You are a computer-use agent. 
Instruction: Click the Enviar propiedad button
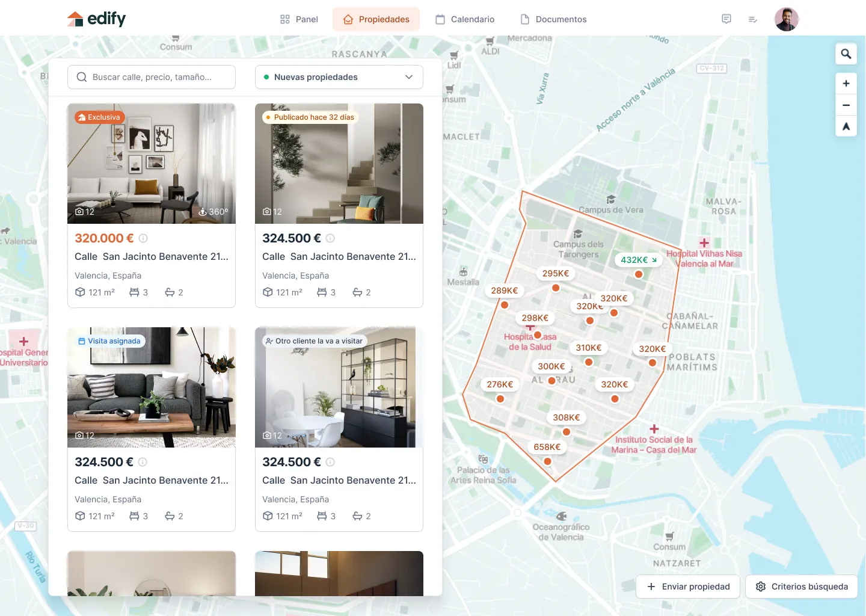pos(687,587)
